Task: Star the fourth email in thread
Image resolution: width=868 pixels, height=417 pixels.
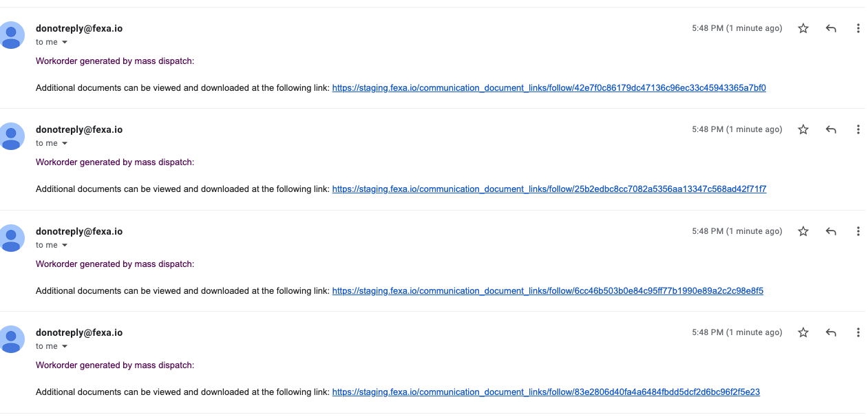Action: (803, 332)
